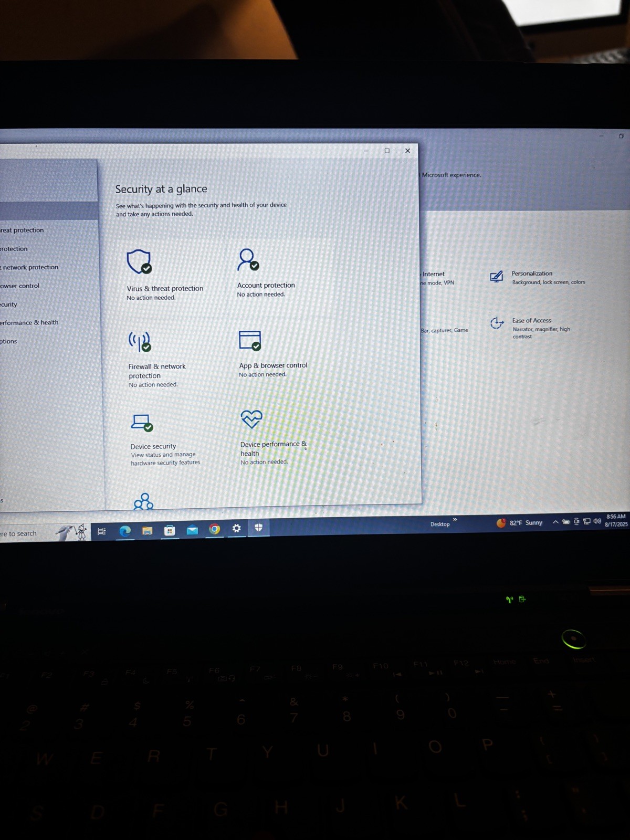Open the Gaming category text in Settings
The width and height of the screenshot is (630, 840).
444,330
